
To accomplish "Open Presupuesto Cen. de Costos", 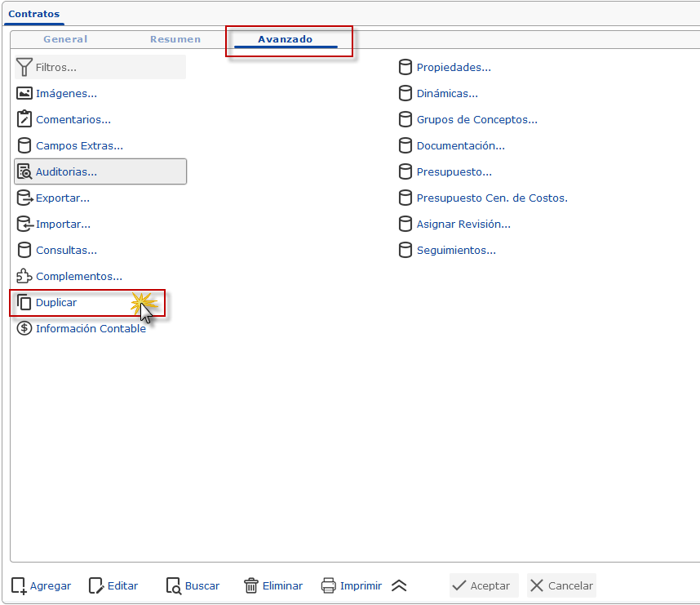I will pos(490,198).
